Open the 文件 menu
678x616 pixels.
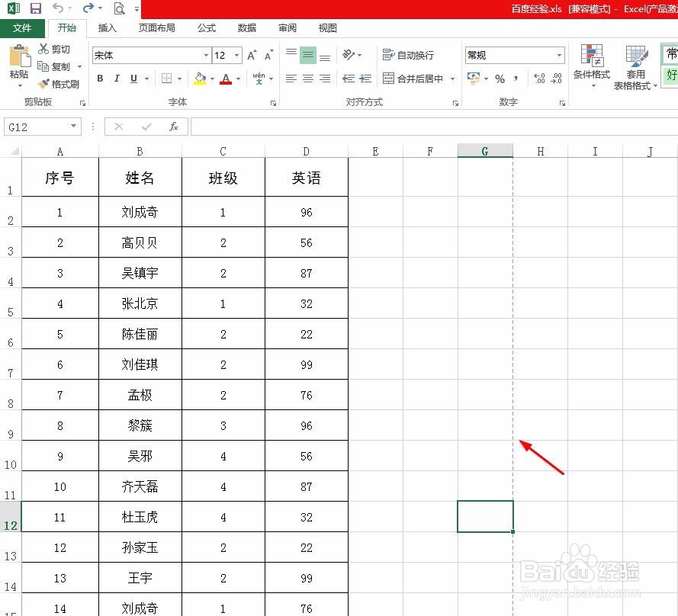(x=23, y=27)
